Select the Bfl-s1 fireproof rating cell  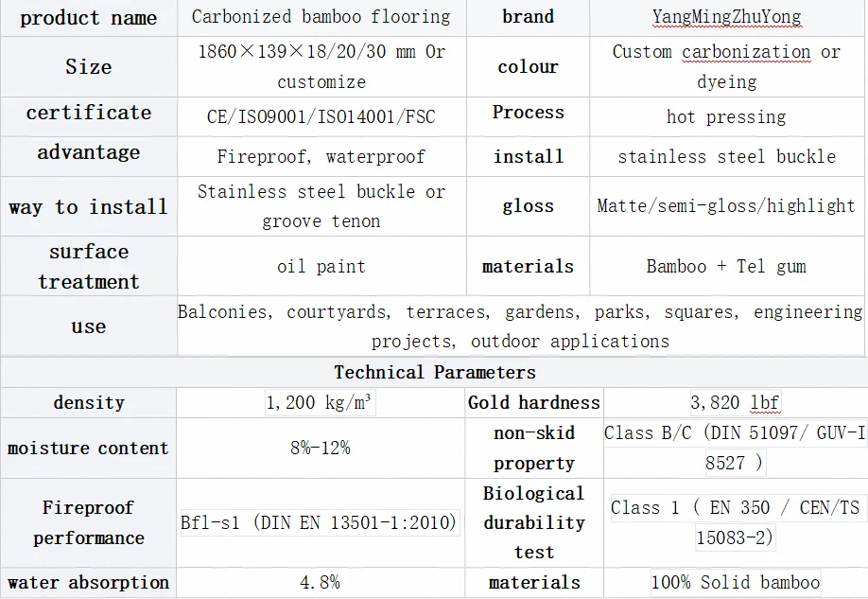click(x=320, y=522)
